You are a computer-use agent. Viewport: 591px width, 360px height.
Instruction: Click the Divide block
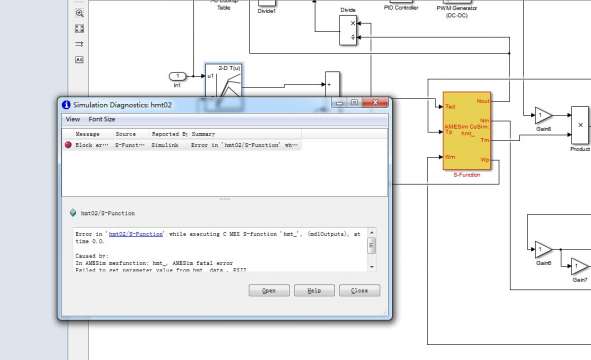coord(348,31)
